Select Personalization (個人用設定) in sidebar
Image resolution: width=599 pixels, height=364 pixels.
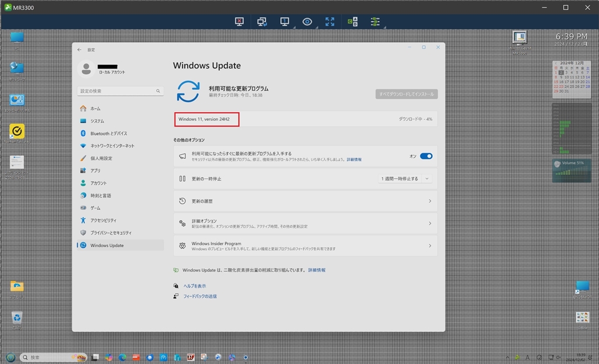121,158
